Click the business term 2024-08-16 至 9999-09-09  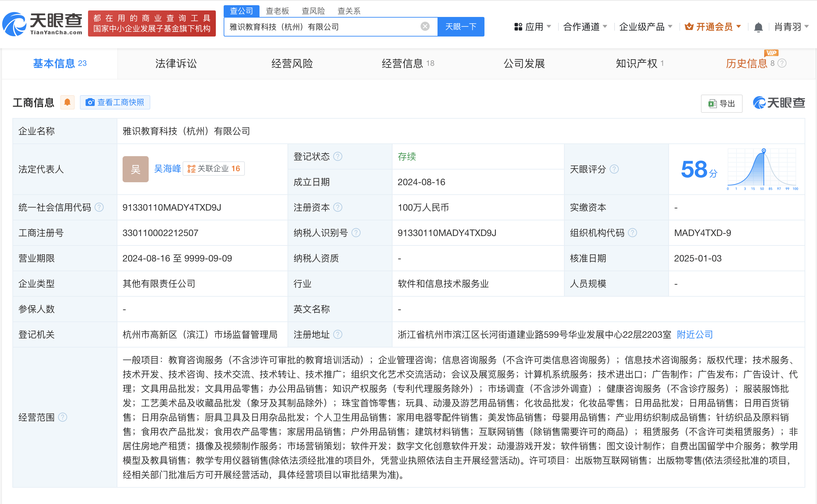tap(177, 258)
